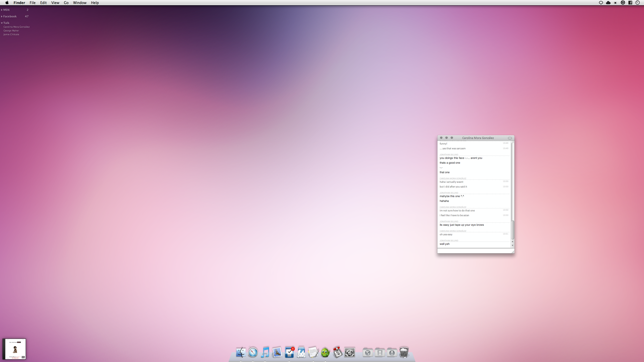
Task: Click the chat window title Carolina Mora González
Action: tap(478, 138)
